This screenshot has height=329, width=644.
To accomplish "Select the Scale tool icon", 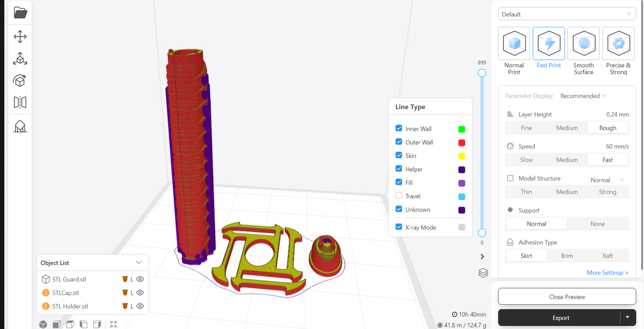I will pos(20,59).
